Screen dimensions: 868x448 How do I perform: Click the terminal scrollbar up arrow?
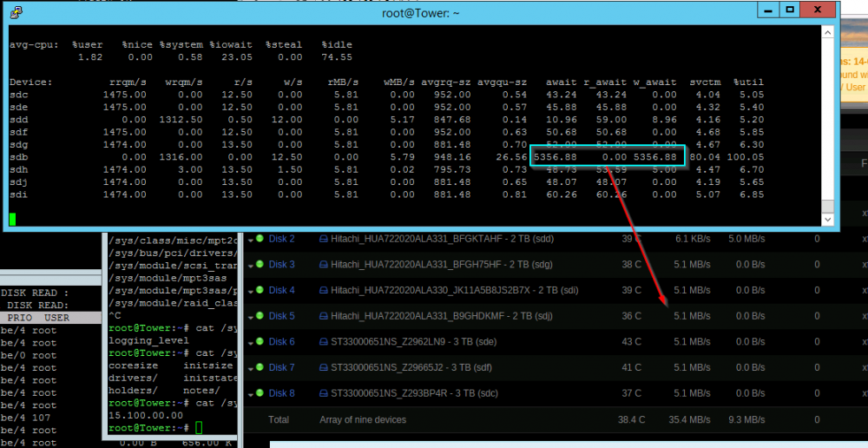[x=827, y=32]
